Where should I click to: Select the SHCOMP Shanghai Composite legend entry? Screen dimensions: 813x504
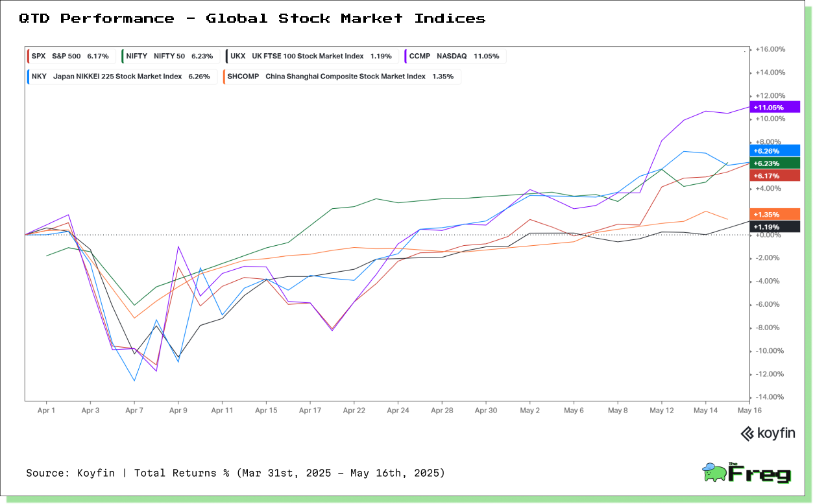coord(341,77)
